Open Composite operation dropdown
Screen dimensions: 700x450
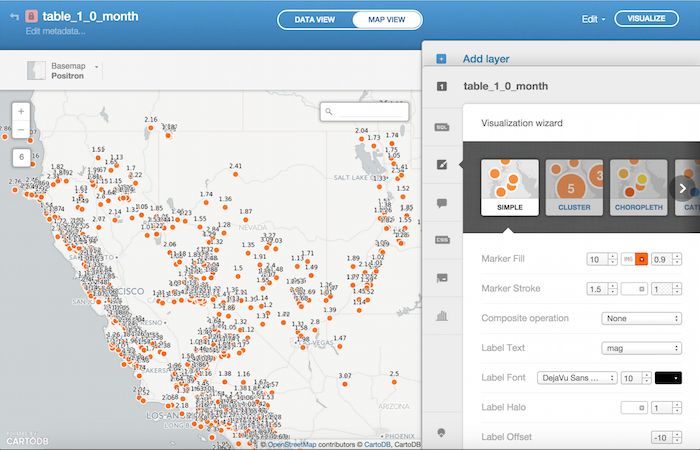[642, 318]
